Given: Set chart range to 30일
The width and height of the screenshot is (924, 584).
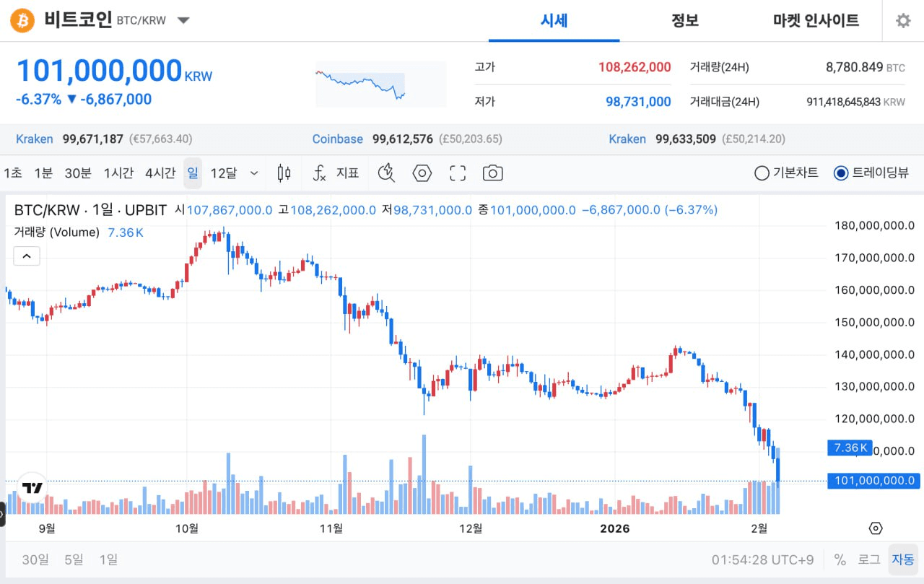Looking at the screenshot, I should (x=35, y=559).
